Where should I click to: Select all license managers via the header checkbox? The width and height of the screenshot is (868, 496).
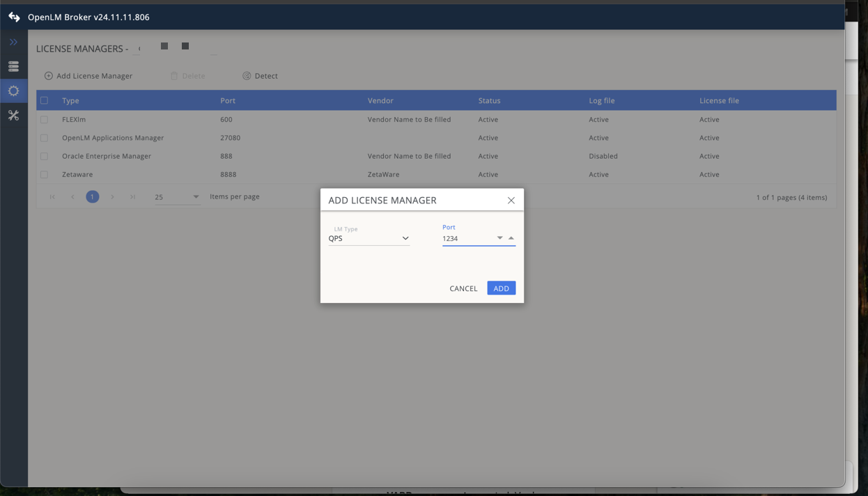[x=44, y=100]
